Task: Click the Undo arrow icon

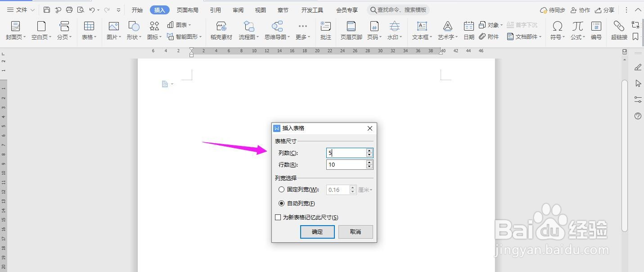Action: [92, 10]
